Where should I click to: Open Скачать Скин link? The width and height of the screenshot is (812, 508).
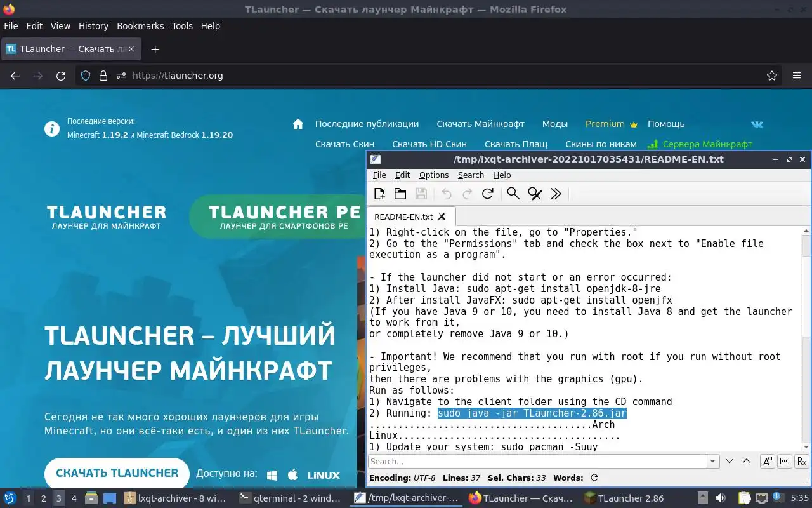(344, 144)
